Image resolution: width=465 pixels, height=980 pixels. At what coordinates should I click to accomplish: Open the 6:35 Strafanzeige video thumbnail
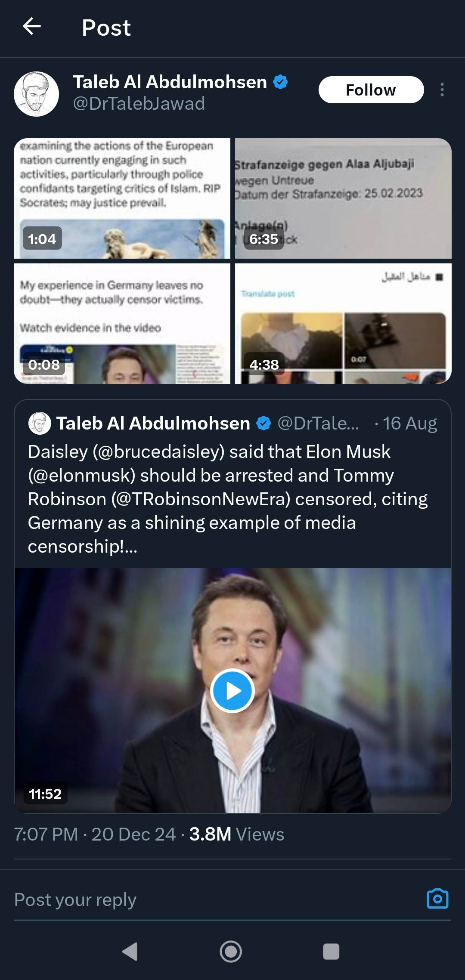point(343,198)
